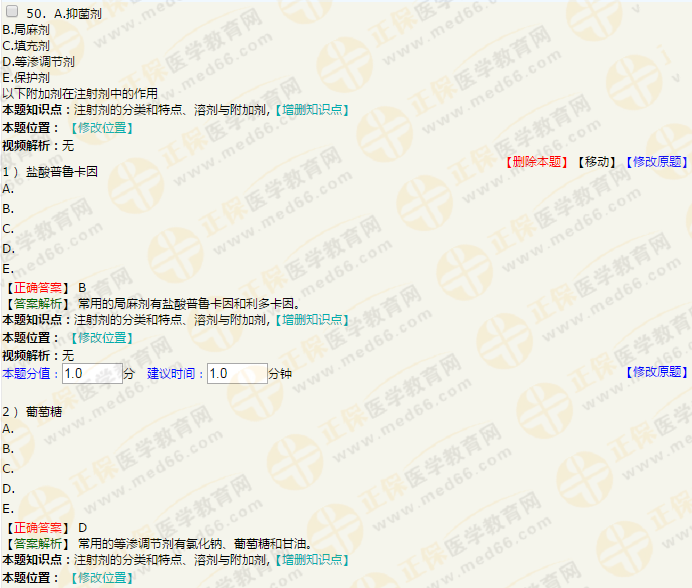Screen dimensions: 692x588
Task: Click option text B.局麻剂
Action: [x=26, y=30]
